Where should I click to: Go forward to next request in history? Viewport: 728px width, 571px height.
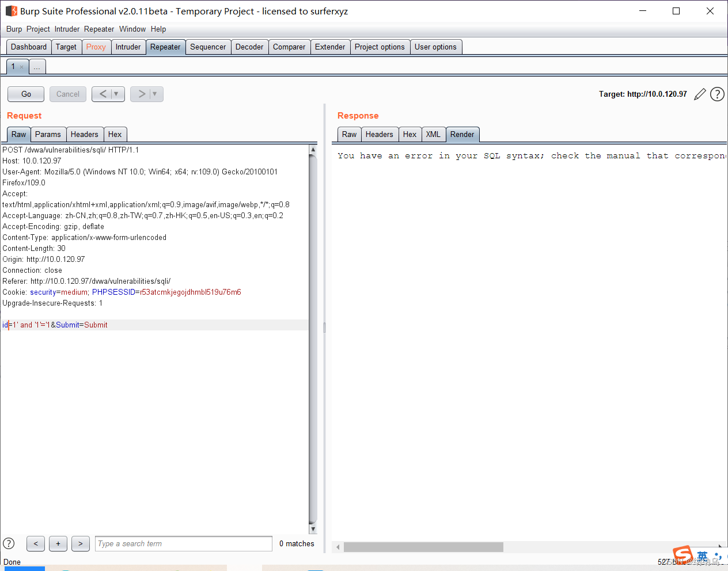[141, 94]
